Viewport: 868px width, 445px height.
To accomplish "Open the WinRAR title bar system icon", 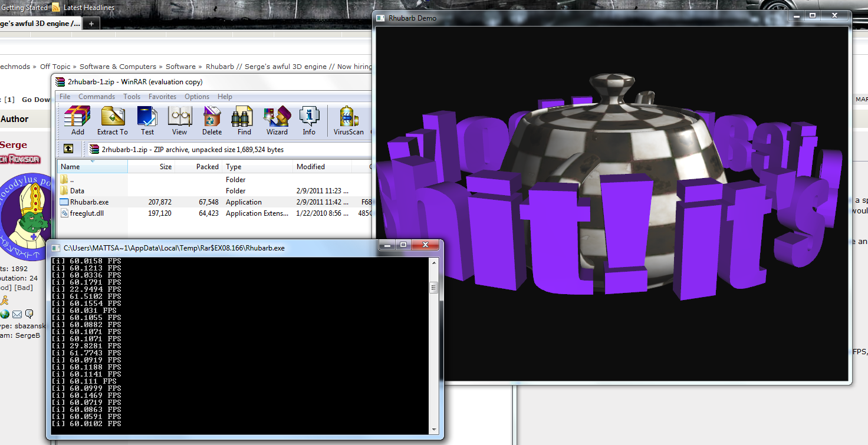I will (x=60, y=82).
